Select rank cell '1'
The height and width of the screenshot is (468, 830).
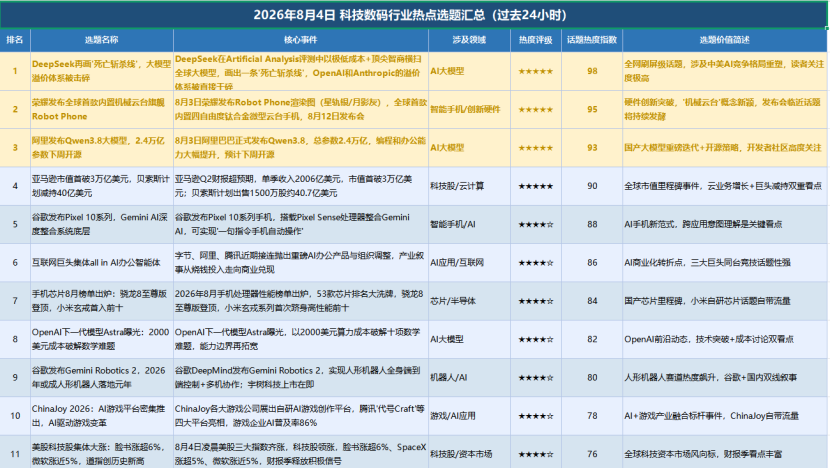click(x=15, y=71)
